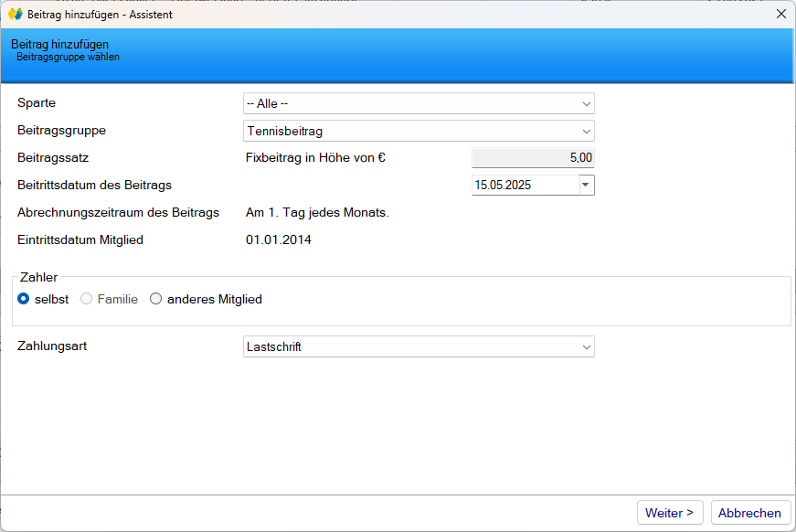Choose the "Familie" radio option
This screenshot has height=532, width=796.
88,299
